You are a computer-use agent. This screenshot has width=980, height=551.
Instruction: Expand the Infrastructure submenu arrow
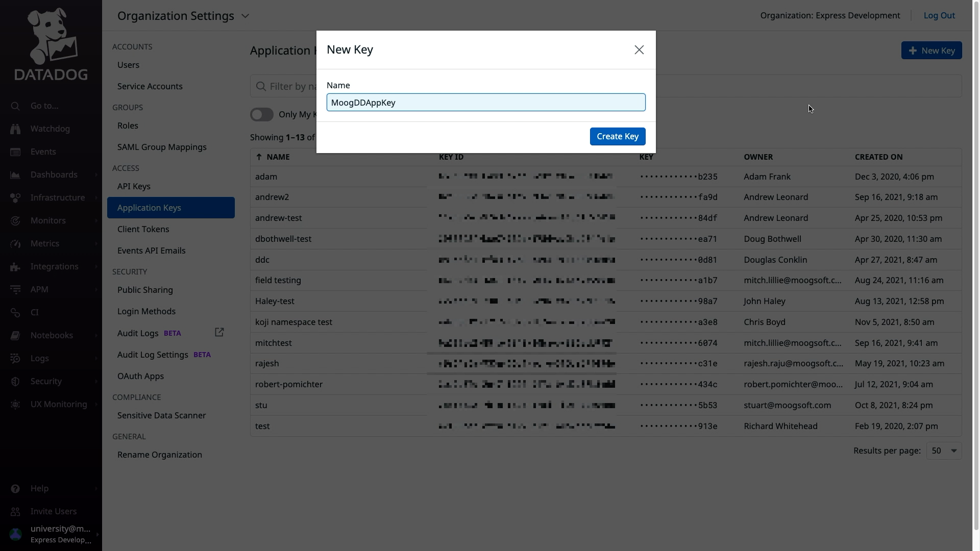[96, 198]
